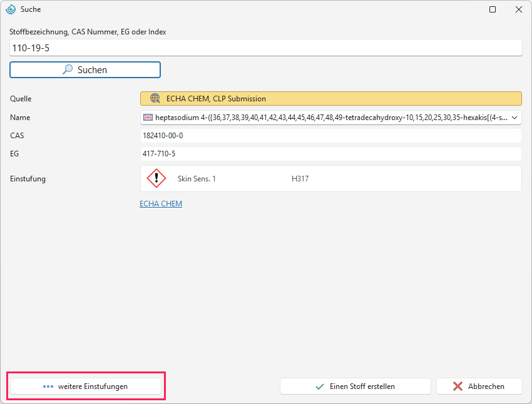This screenshot has width=532, height=404.
Task: Maximize the Suche window
Action: 493,9
